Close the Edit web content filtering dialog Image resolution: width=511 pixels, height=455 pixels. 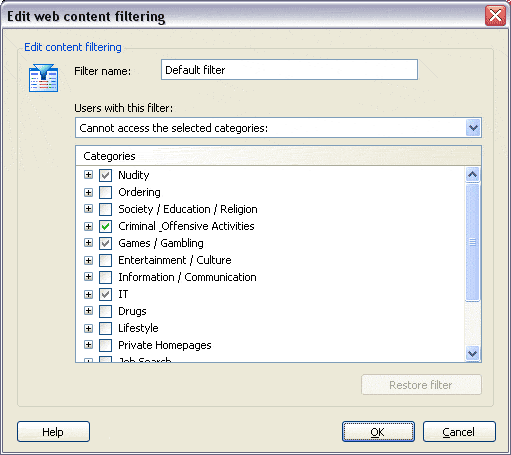coord(495,16)
